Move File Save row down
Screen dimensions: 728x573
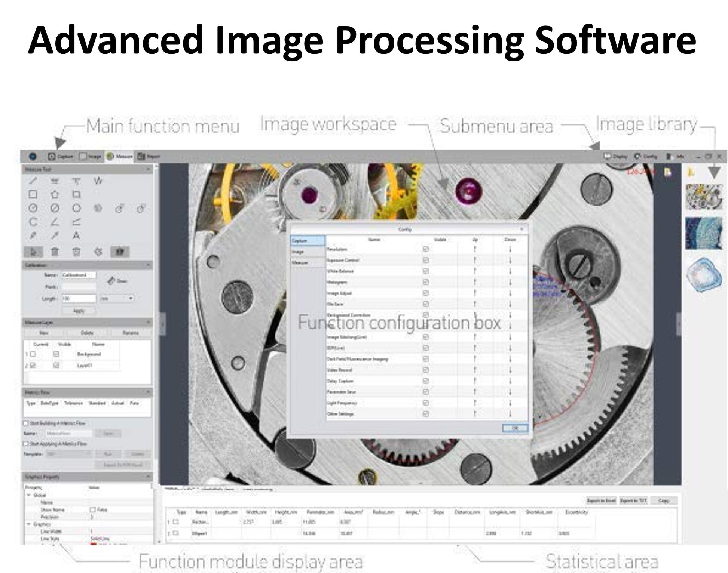click(x=510, y=304)
